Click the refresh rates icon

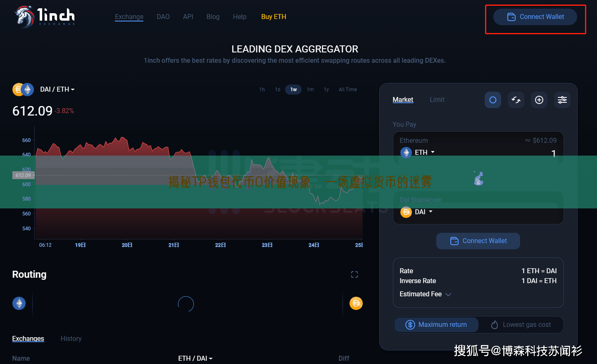[x=516, y=100]
